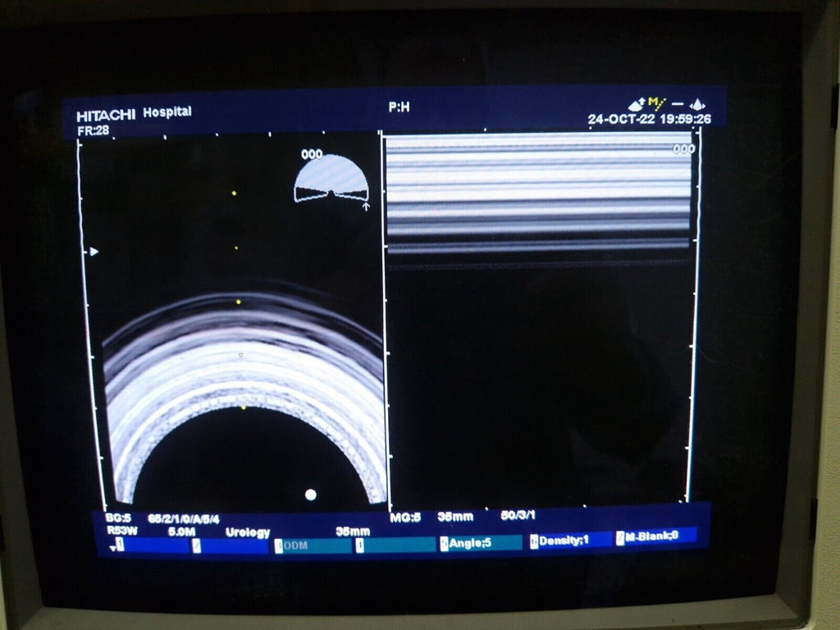Click the 35mm depth next to MG:5
Viewport: 840px width, 630px height.
click(x=455, y=517)
